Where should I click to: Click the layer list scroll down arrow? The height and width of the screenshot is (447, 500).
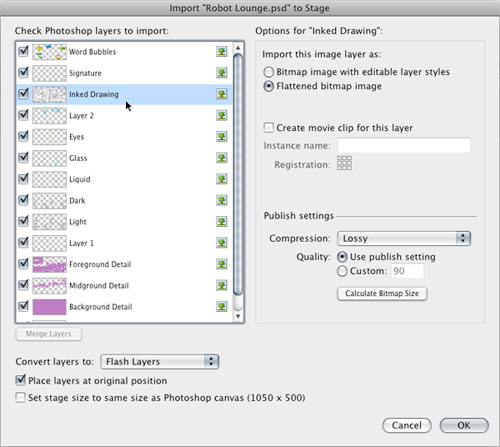click(x=238, y=316)
